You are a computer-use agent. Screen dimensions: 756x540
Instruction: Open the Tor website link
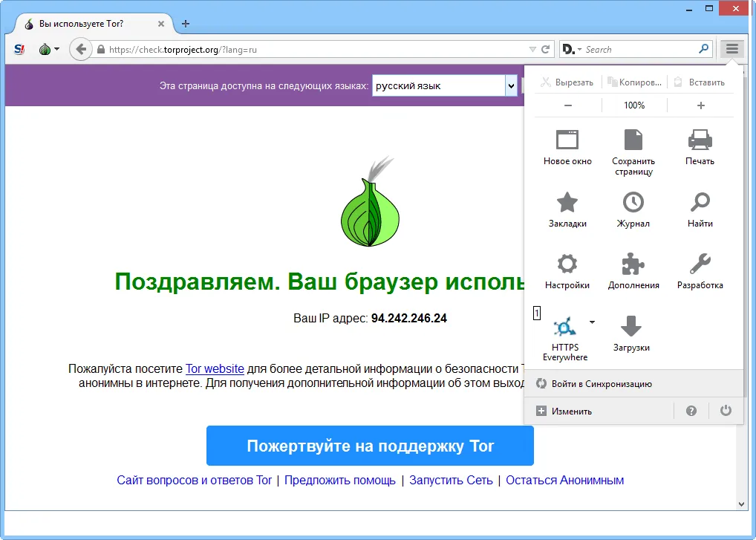point(215,368)
